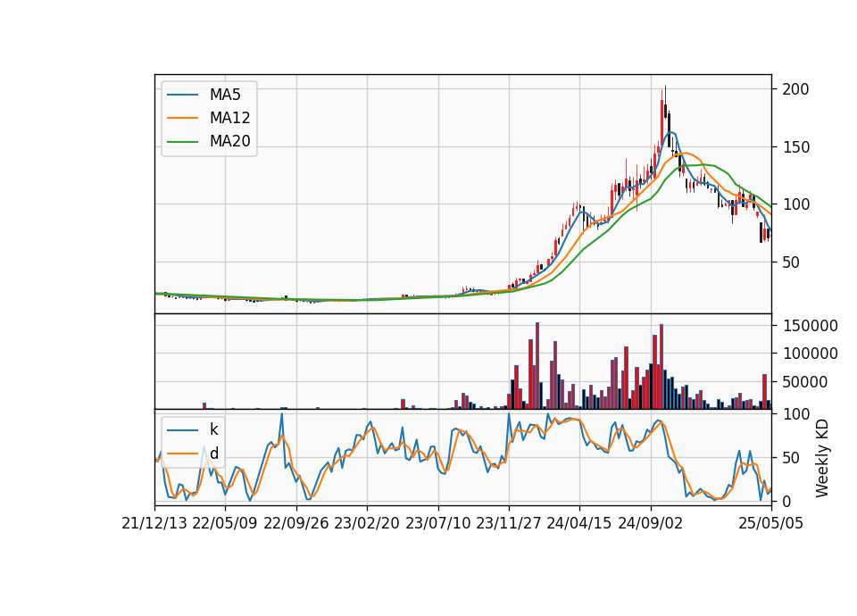857x616 pixels.
Task: Click the MA12 legend label
Action: (229, 118)
